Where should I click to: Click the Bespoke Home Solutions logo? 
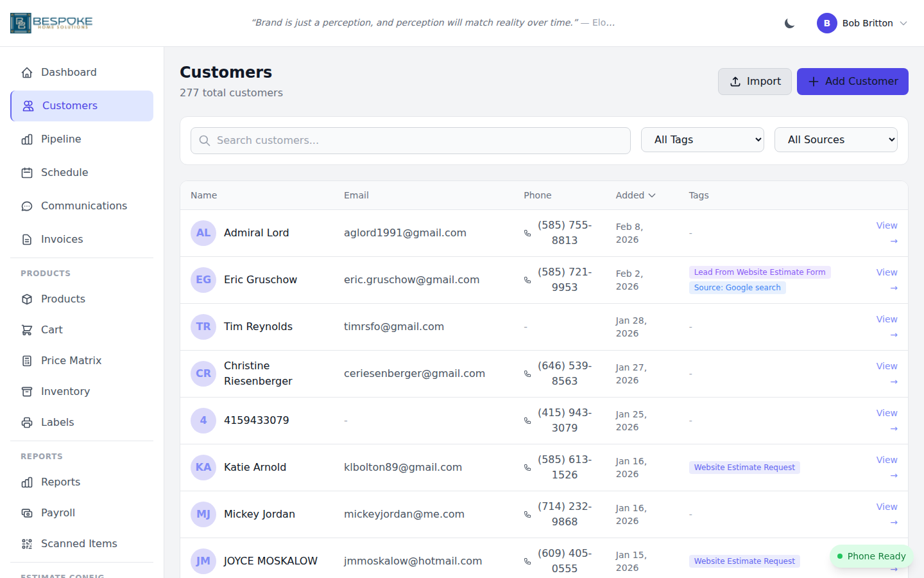coord(51,22)
